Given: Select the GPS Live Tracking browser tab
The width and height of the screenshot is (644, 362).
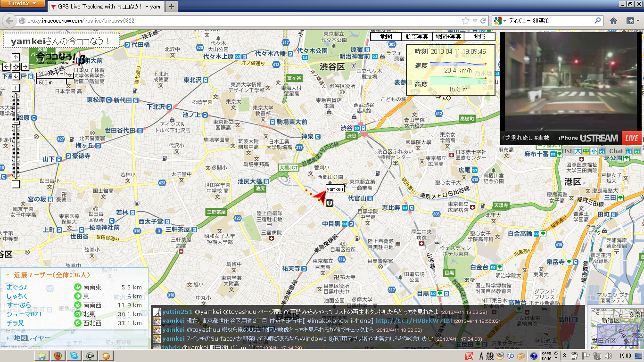Looking at the screenshot, I should point(106,7).
